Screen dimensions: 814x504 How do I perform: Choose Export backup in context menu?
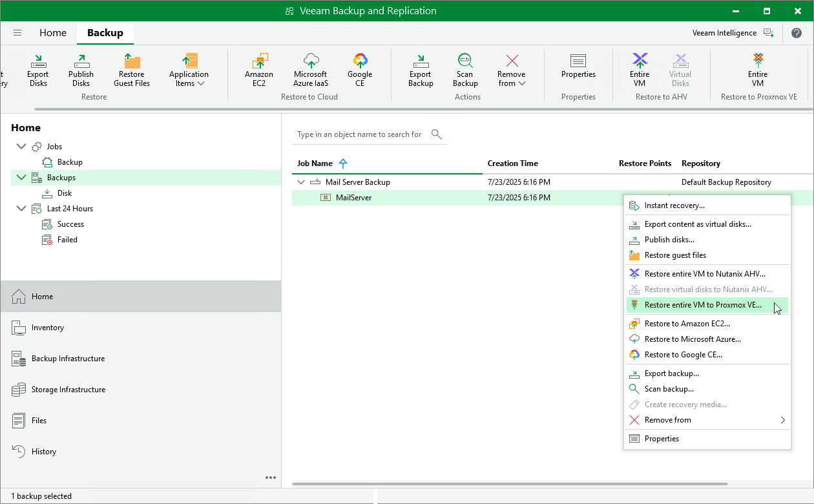point(707,373)
